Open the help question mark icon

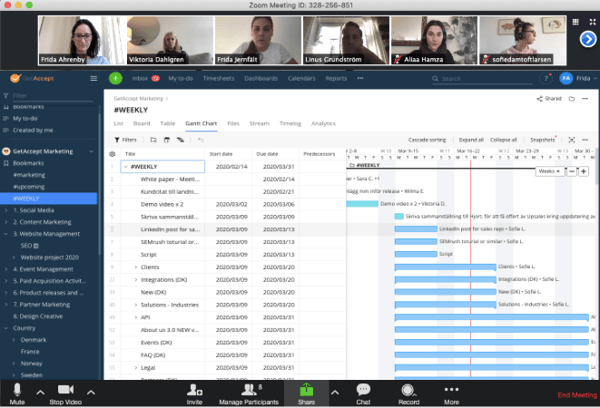click(546, 78)
